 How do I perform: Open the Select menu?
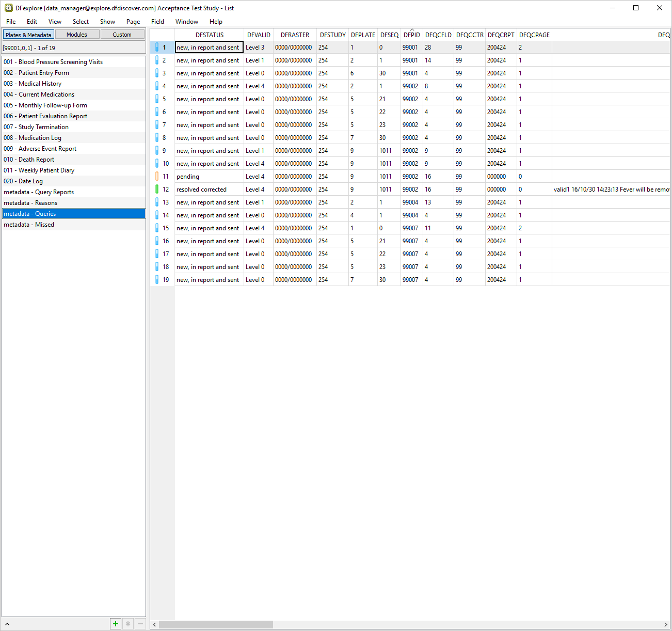(x=81, y=22)
